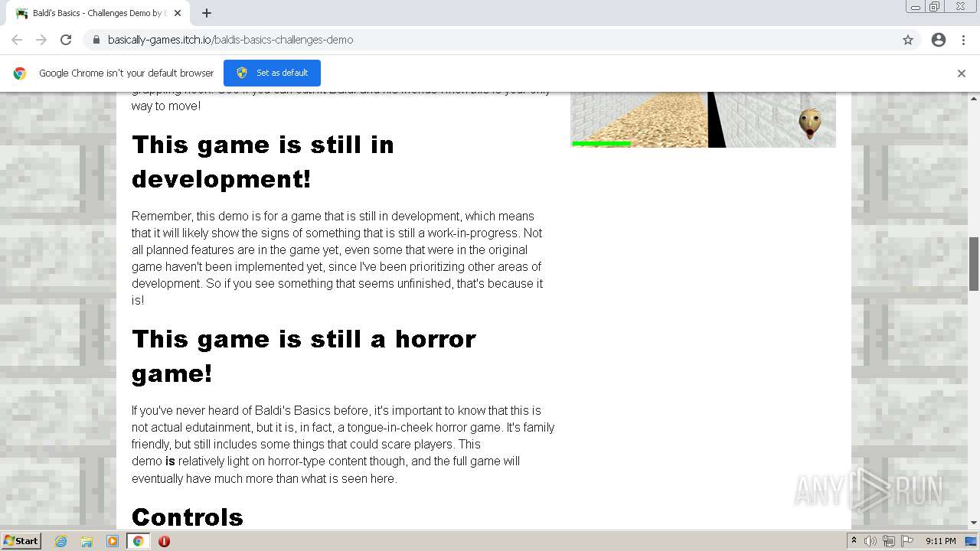The image size is (980, 551).
Task: Go forward to the next page
Action: pos(41,40)
